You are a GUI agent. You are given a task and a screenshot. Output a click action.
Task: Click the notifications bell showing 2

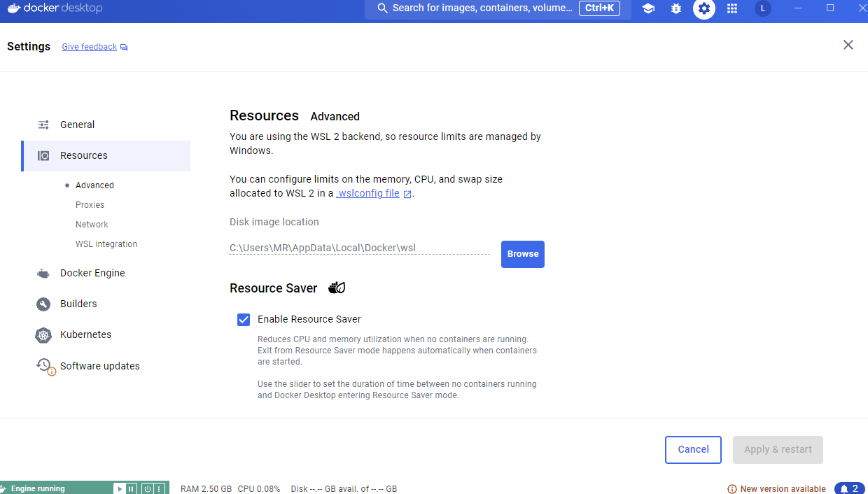point(850,488)
